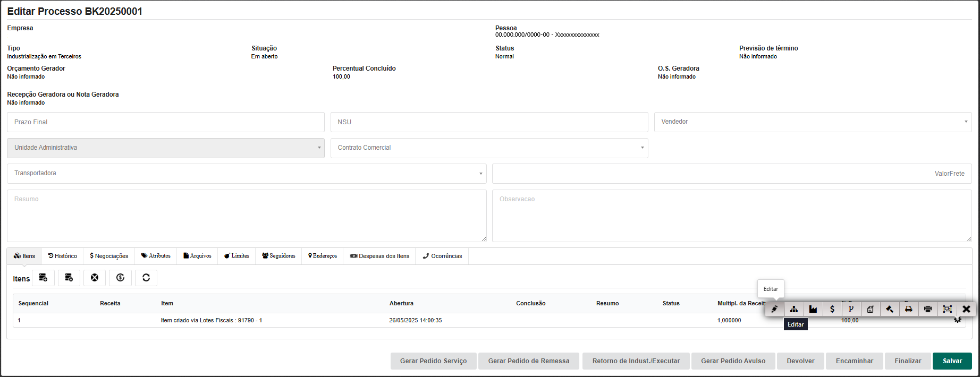
Task: Click the overlapping frames icon in the row toolbar
Action: (947, 309)
